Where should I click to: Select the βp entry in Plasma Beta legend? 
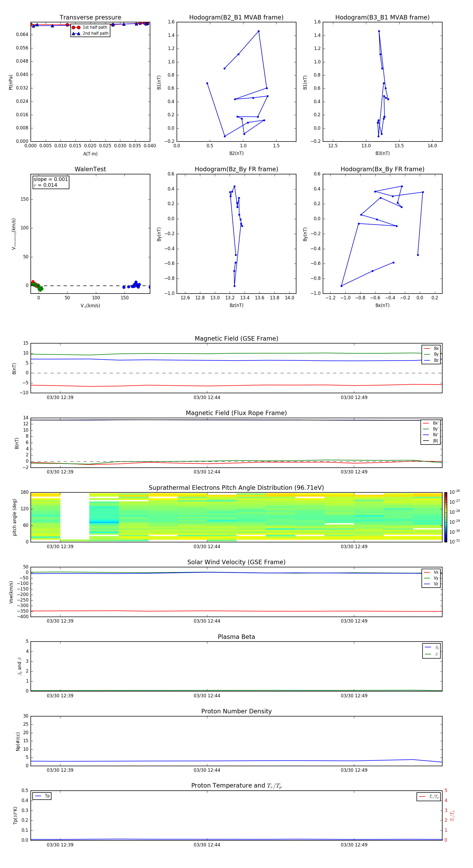[431, 647]
